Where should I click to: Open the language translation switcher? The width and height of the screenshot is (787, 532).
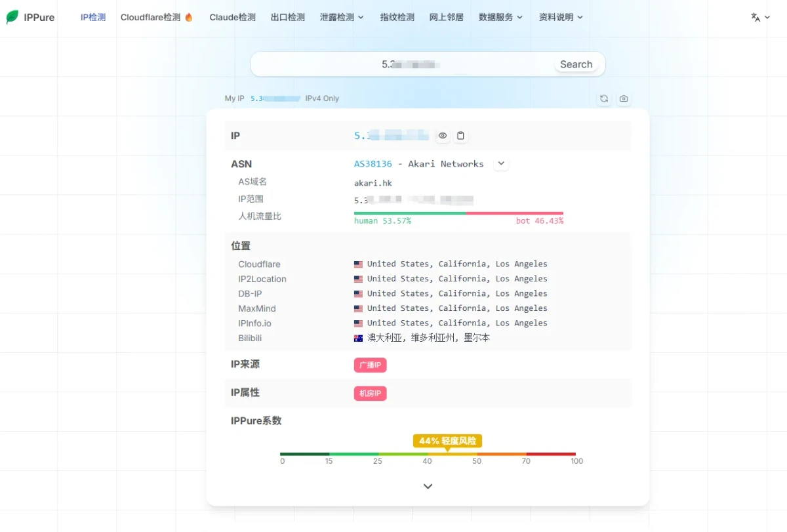(759, 18)
